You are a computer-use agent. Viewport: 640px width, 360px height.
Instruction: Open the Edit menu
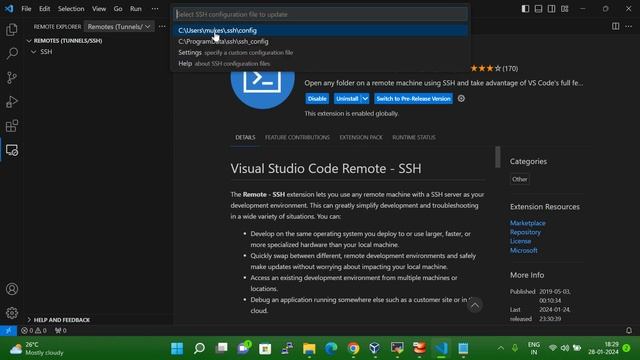point(44,9)
